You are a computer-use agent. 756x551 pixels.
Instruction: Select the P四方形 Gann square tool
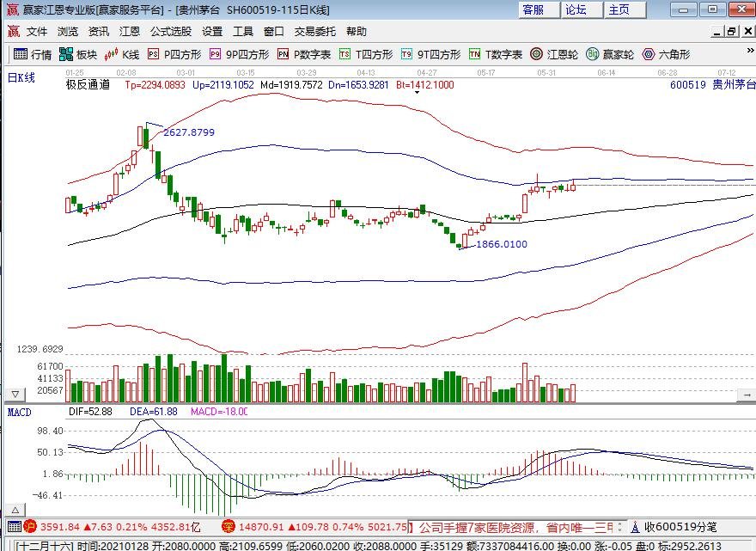pyautogui.click(x=174, y=54)
